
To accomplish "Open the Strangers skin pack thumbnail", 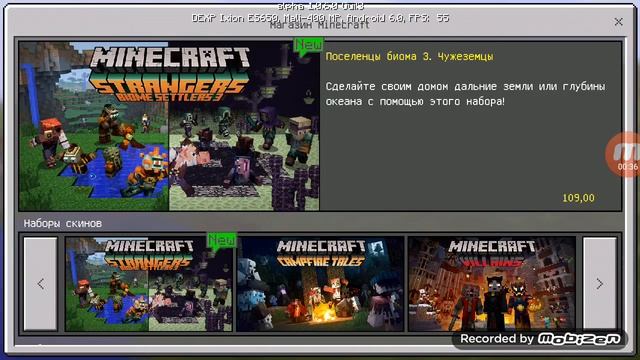I will [x=149, y=284].
